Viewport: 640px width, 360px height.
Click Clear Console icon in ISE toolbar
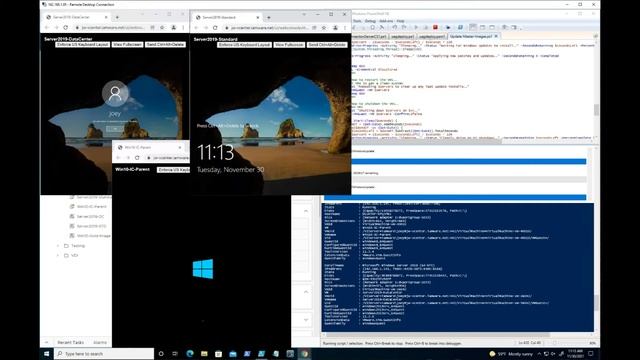click(x=382, y=27)
